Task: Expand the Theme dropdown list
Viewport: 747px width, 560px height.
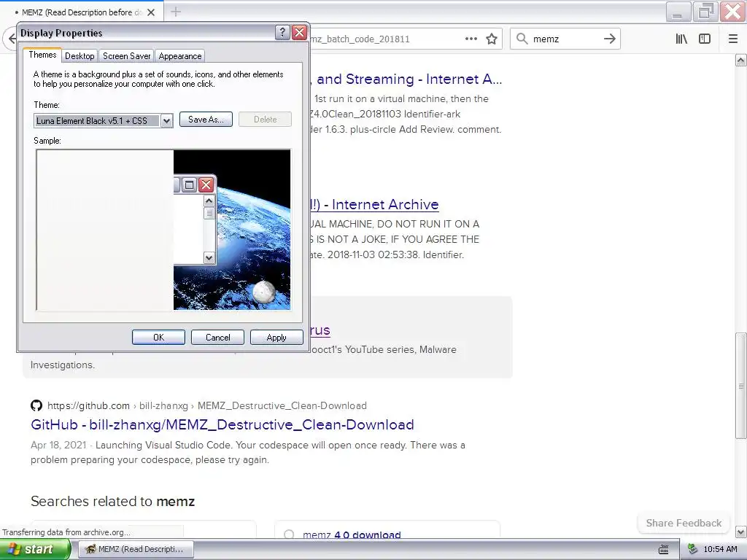Action: [166, 121]
